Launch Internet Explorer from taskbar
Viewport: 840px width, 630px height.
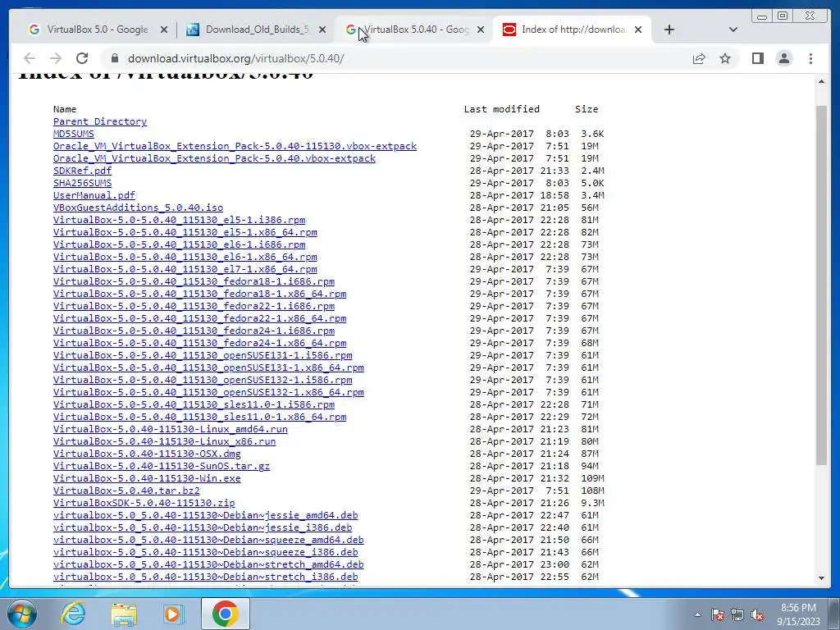coord(72,614)
